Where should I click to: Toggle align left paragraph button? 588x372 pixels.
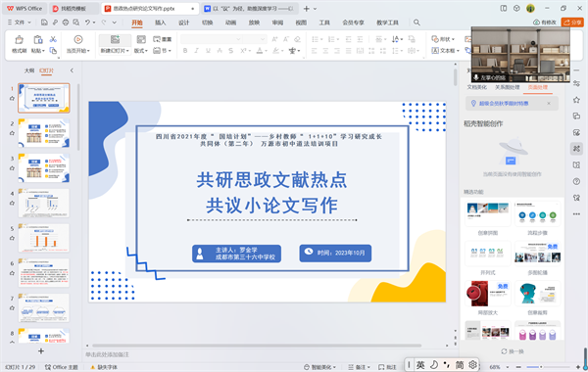(315, 51)
